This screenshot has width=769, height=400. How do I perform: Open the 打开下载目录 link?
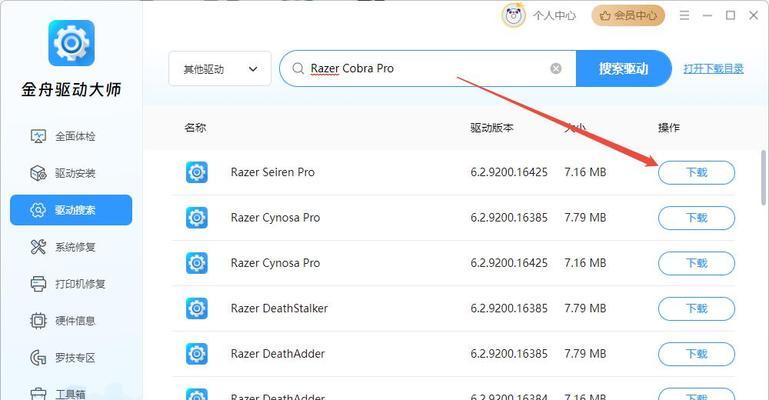(x=714, y=69)
